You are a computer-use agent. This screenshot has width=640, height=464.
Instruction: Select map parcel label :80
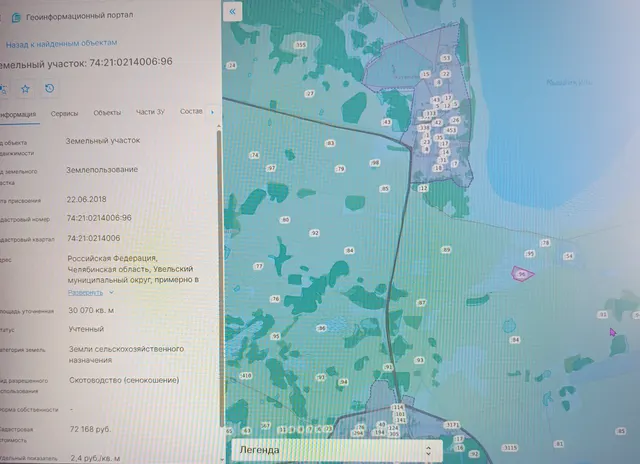(x=285, y=220)
